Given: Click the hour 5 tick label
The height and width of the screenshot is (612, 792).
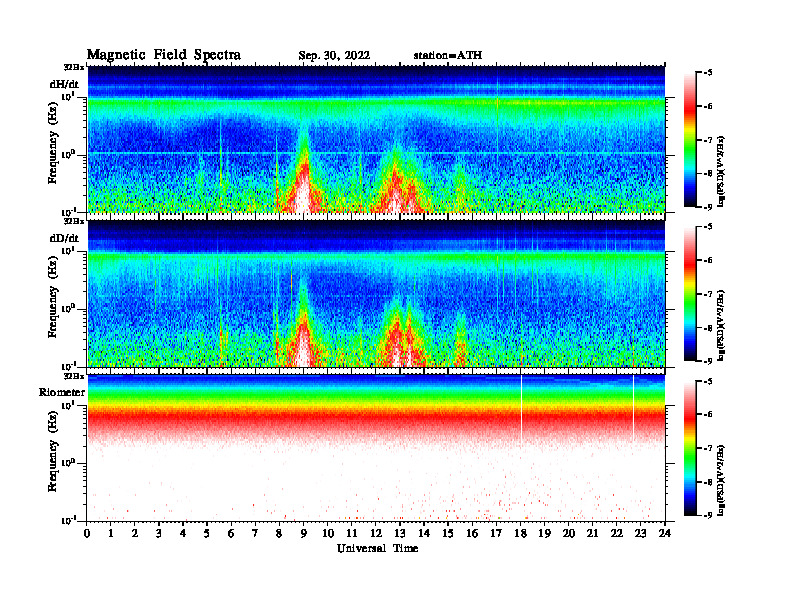Looking at the screenshot, I should pyautogui.click(x=207, y=534).
